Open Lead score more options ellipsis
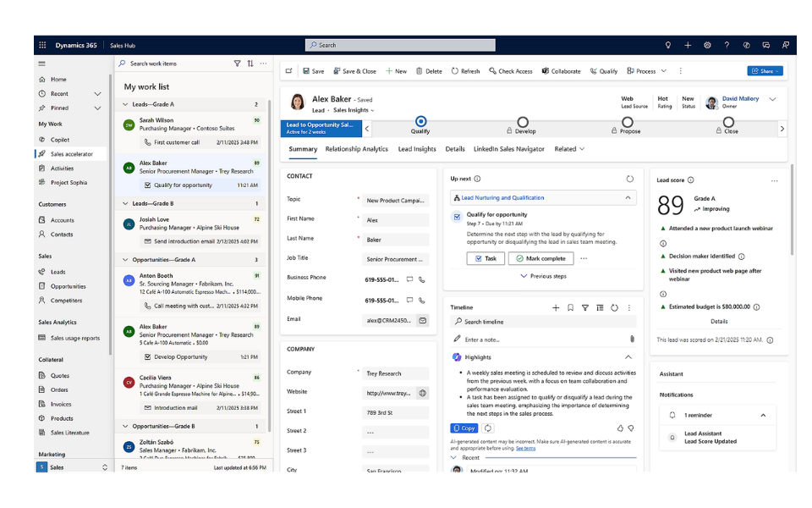This screenshot has height=508, width=812. pyautogui.click(x=774, y=181)
